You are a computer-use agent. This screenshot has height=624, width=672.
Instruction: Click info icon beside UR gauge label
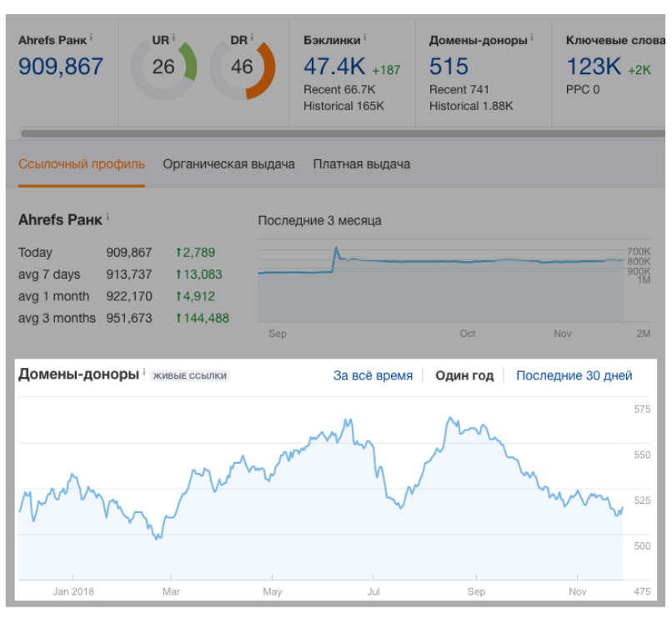pyautogui.click(x=173, y=38)
